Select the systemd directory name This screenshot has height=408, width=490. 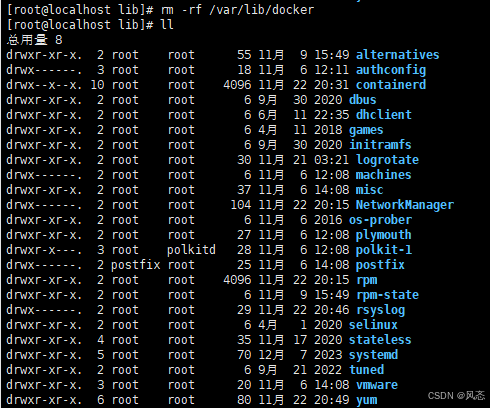point(373,355)
